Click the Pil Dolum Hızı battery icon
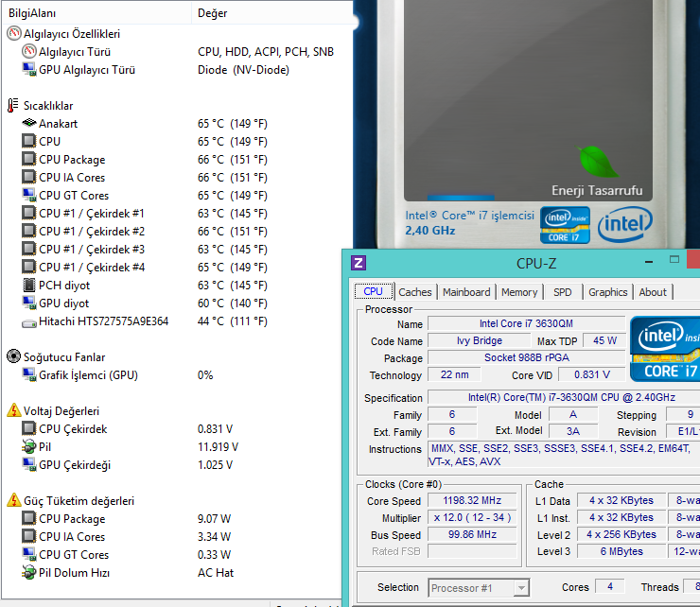The height and width of the screenshot is (607, 700). point(29,572)
